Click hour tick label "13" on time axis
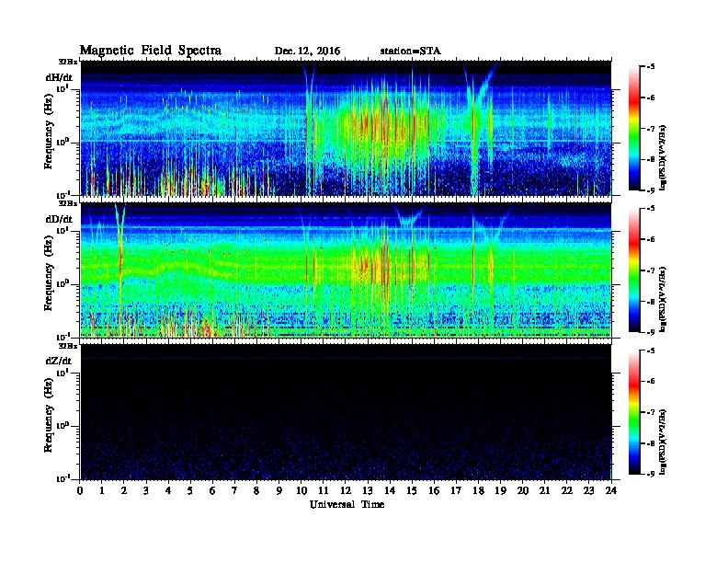This screenshot has width=728, height=563. (x=368, y=490)
